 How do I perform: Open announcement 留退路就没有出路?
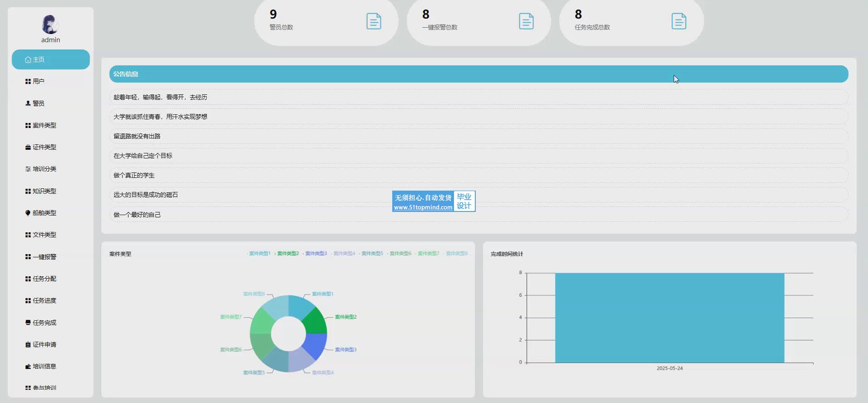pos(137,136)
